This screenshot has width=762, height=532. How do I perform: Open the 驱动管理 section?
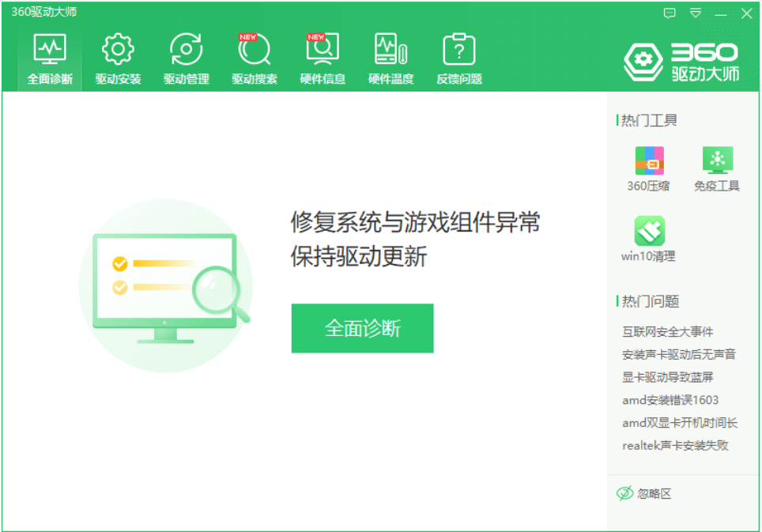tap(186, 60)
